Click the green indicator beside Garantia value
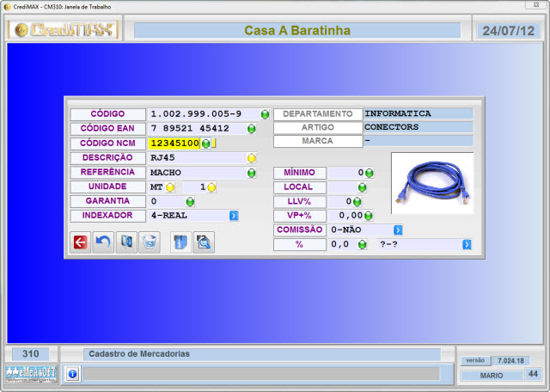The height and width of the screenshot is (392, 550). click(190, 201)
